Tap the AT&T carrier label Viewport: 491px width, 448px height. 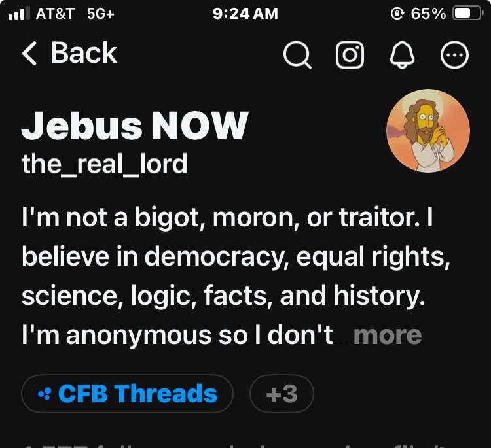pyautogui.click(x=55, y=13)
